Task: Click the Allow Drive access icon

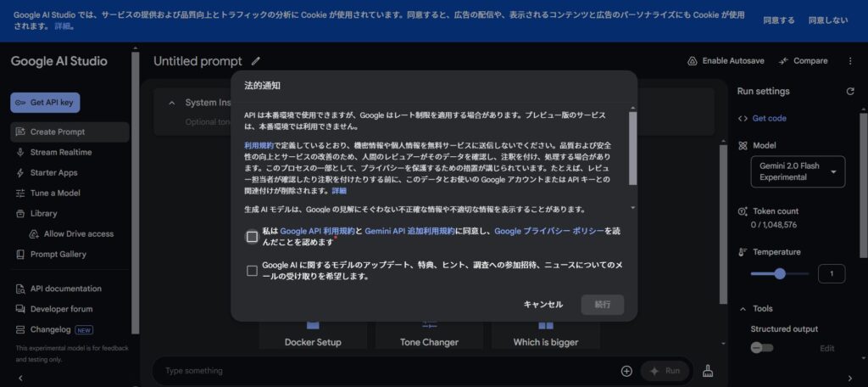Action: pyautogui.click(x=34, y=234)
